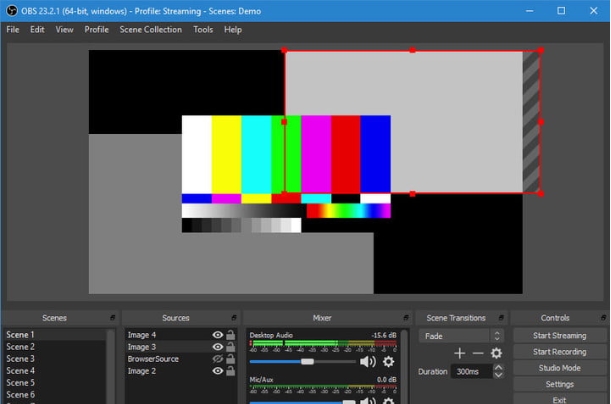This screenshot has height=404, width=611.
Task: Toggle visibility eye for Image 4 source
Action: click(218, 335)
